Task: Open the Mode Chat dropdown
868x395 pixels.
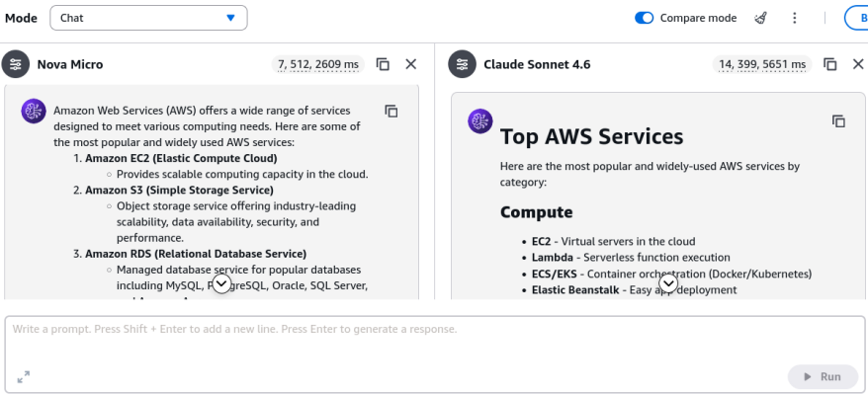Action: 148,18
